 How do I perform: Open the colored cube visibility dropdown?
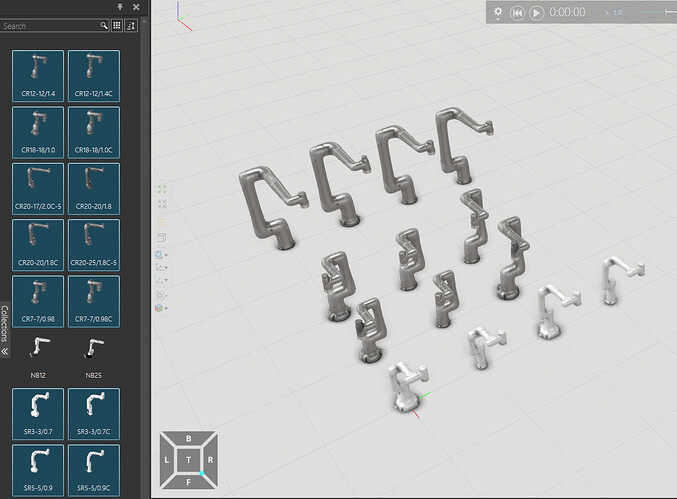(x=162, y=309)
